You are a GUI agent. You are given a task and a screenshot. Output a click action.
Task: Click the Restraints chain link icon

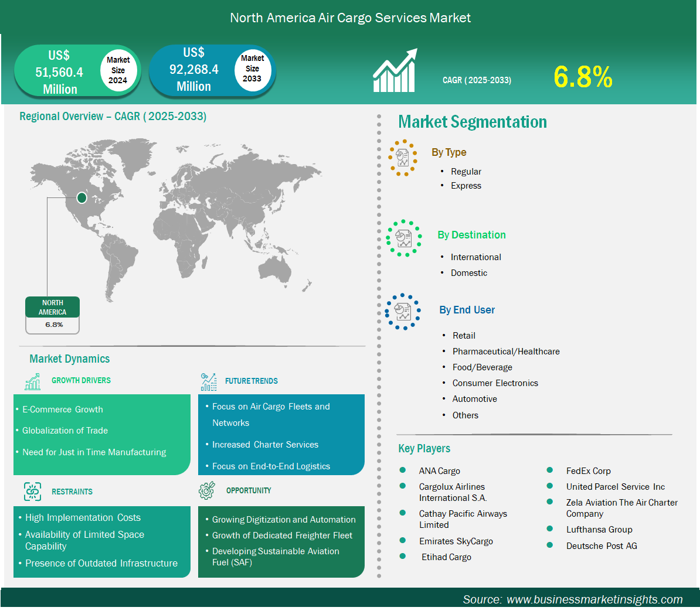(x=33, y=492)
